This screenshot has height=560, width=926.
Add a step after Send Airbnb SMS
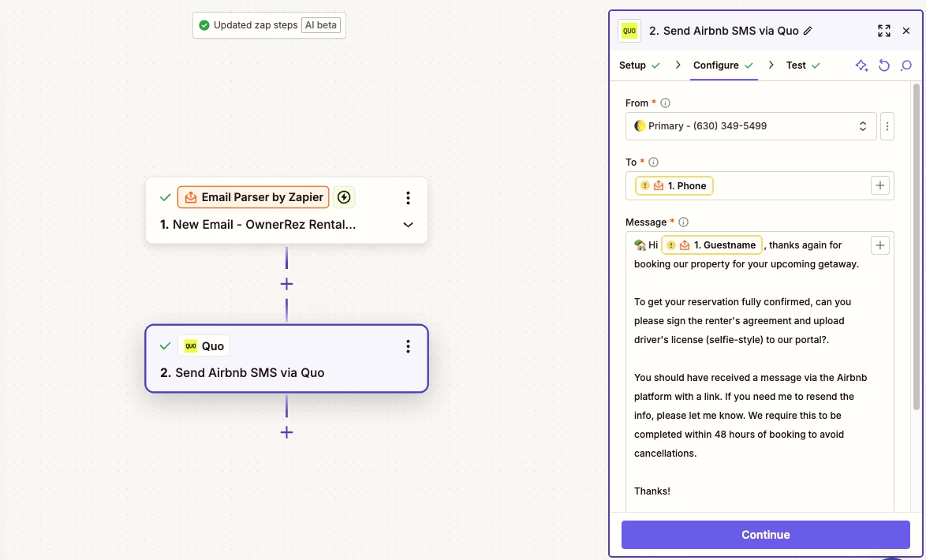[x=286, y=432]
